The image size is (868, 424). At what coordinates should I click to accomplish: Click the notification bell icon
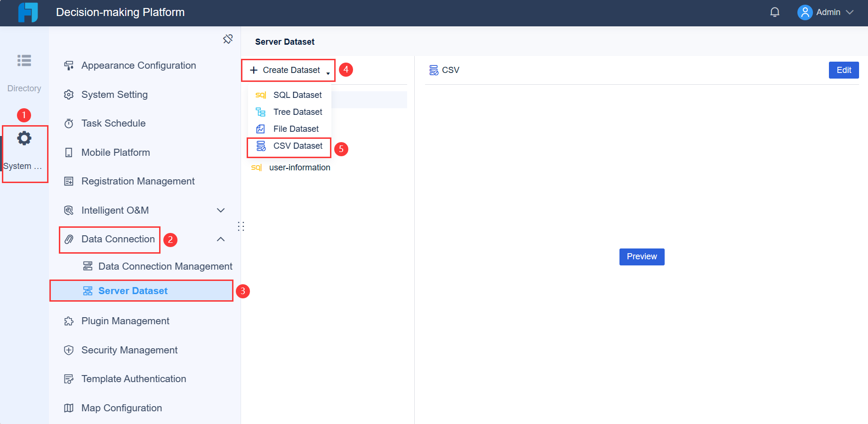click(775, 12)
